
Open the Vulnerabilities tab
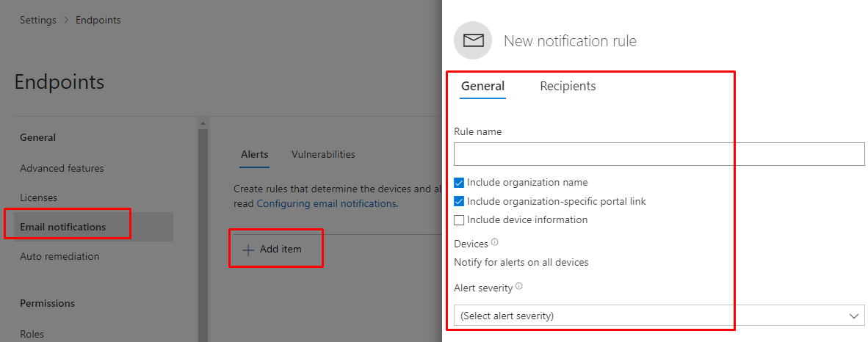[x=323, y=154]
